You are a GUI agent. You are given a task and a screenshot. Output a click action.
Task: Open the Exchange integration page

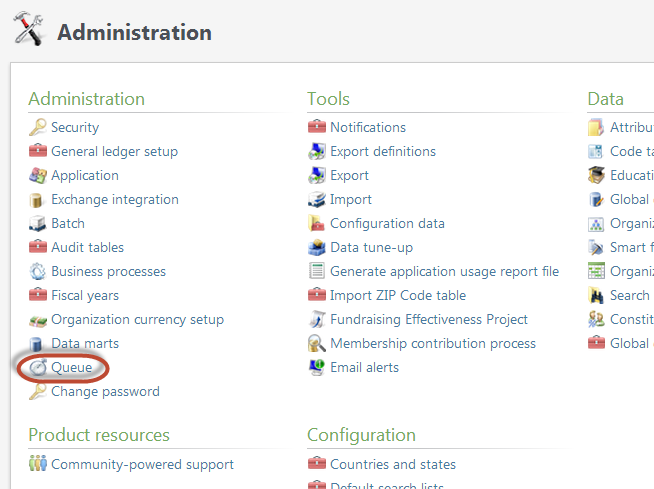[x=114, y=199]
